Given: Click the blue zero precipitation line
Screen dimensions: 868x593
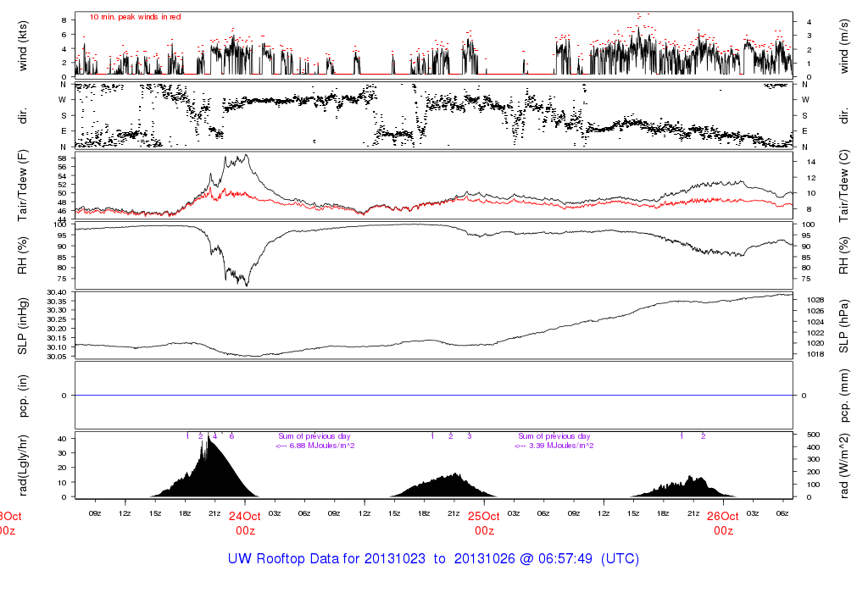Looking at the screenshot, I should [434, 396].
